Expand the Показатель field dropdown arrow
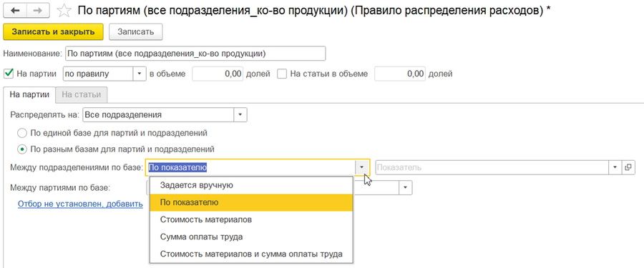 pos(615,167)
